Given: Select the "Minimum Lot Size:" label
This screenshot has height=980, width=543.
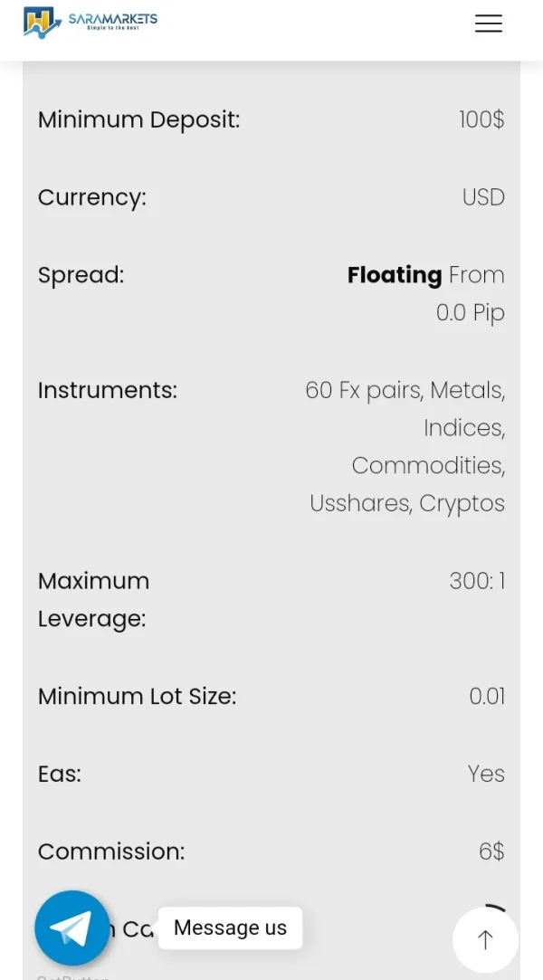Looking at the screenshot, I should coord(137,696).
